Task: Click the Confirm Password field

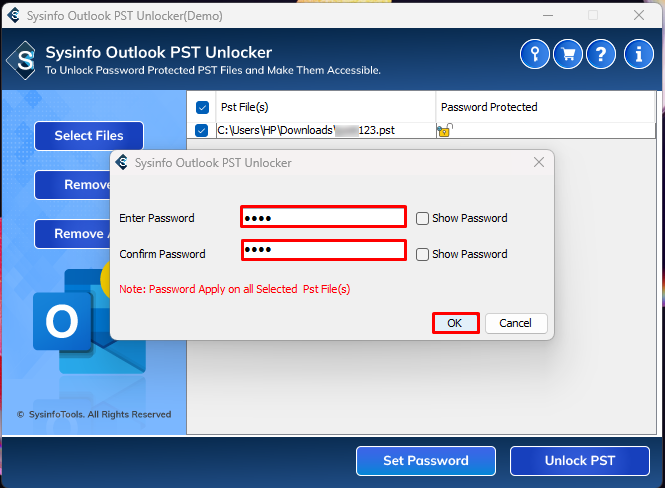Action: (323, 250)
